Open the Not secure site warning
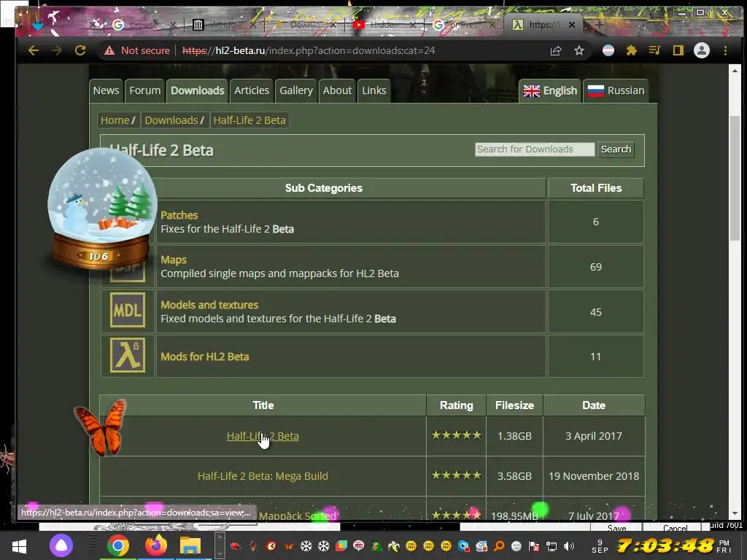This screenshot has height=560, width=747. pos(136,50)
